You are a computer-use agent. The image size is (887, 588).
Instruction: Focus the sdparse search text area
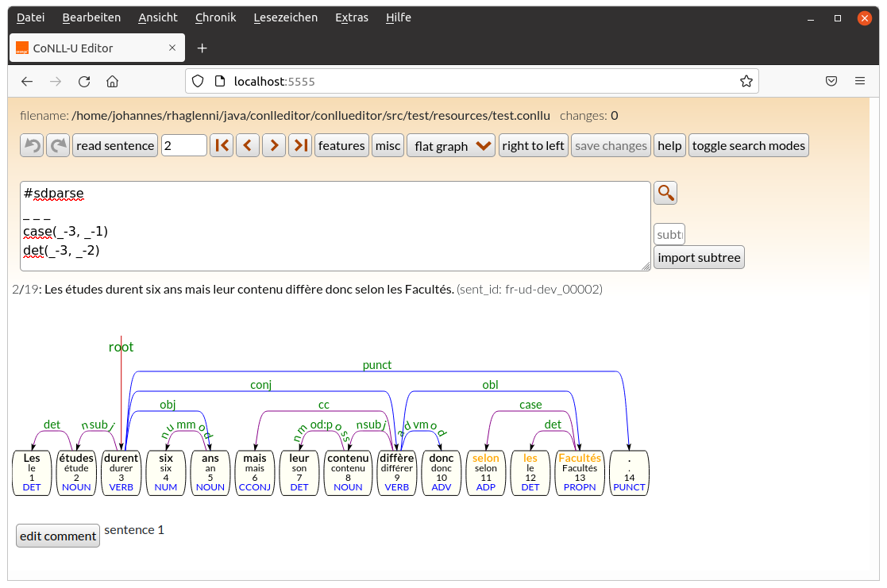335,226
